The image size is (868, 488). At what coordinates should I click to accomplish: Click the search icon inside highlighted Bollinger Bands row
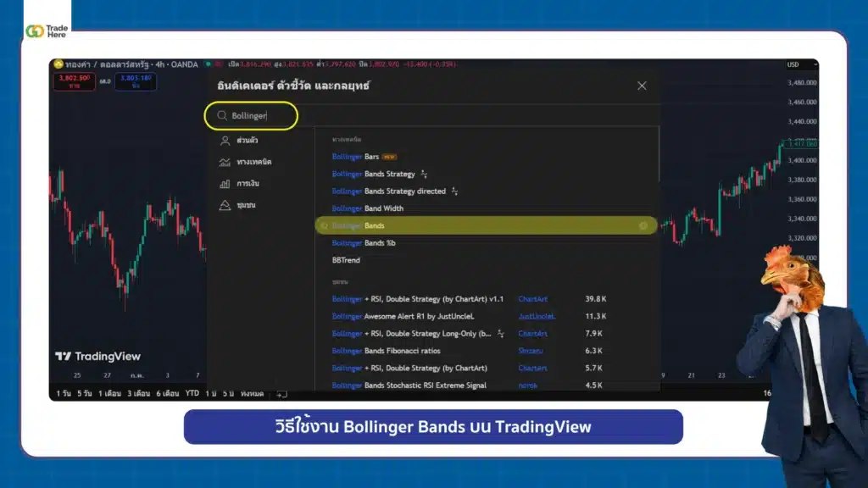[325, 225]
